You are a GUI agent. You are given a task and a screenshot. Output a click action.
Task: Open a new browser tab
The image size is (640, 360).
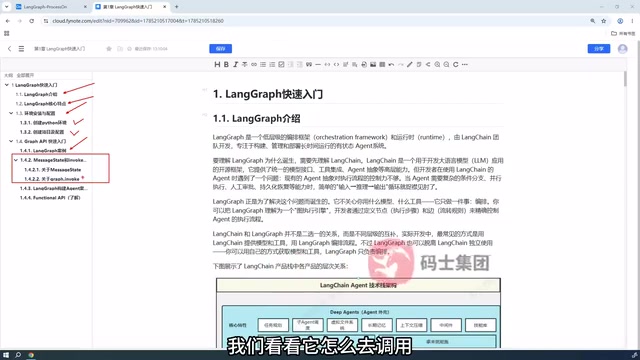pos(176,7)
